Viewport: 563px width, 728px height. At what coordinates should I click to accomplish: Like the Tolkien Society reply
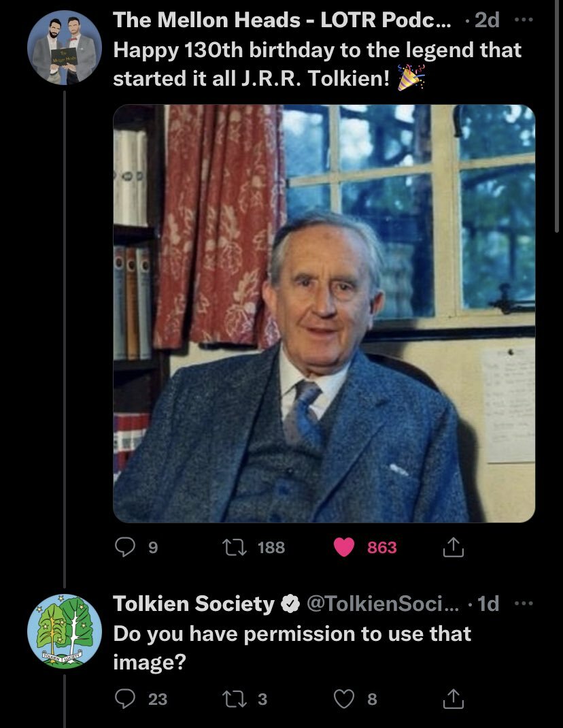tap(345, 699)
